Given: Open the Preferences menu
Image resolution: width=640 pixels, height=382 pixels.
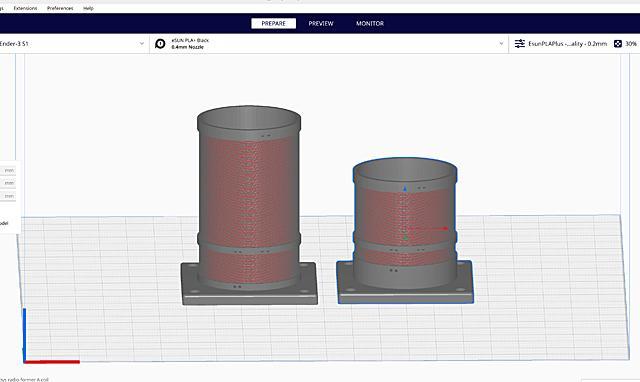Looking at the screenshot, I should (60, 8).
